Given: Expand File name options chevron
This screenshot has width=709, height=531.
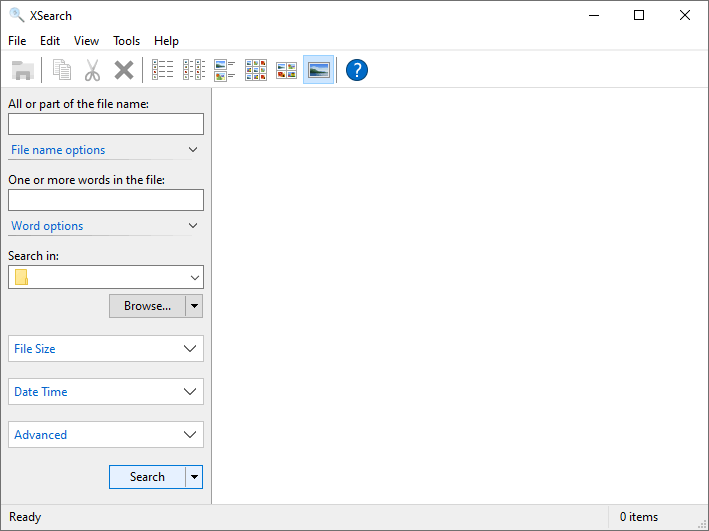Looking at the screenshot, I should point(193,150).
